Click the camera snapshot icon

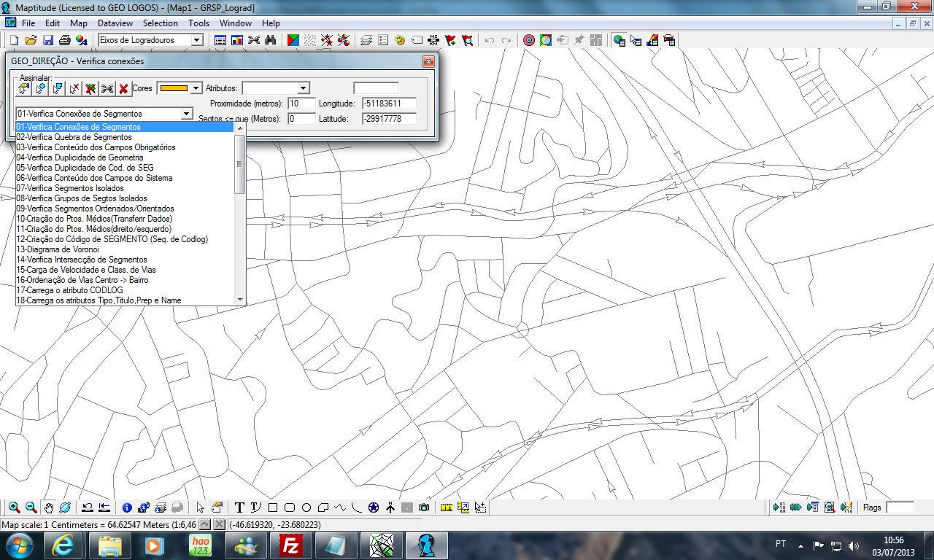click(424, 507)
